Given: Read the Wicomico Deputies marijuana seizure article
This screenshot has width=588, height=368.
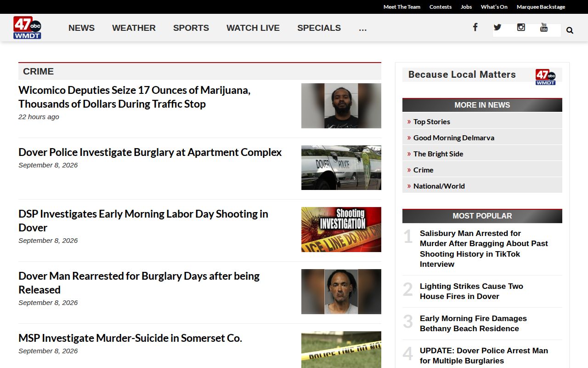Looking at the screenshot, I should click(x=134, y=97).
